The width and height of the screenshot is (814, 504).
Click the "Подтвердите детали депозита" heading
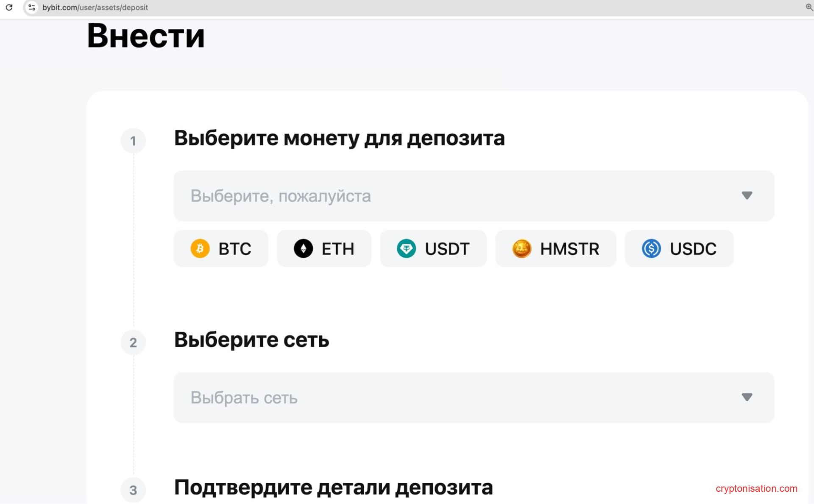tap(333, 487)
